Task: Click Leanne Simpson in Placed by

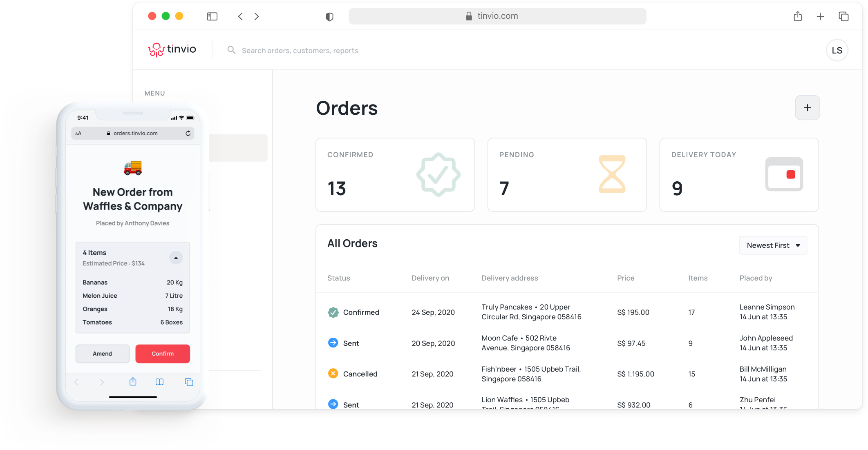Action: pyautogui.click(x=767, y=307)
